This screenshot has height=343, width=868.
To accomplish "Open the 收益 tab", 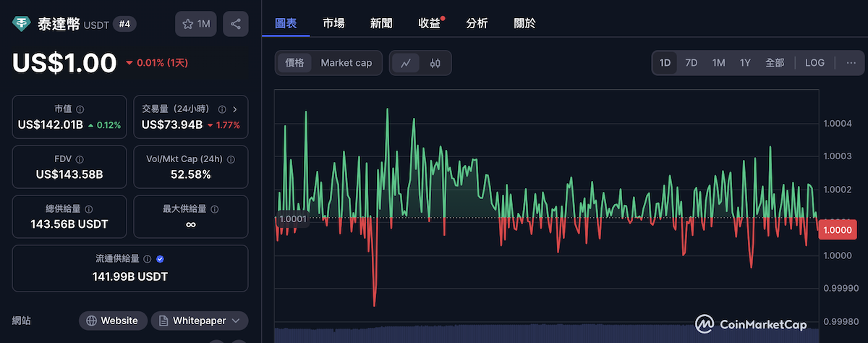I will [430, 23].
